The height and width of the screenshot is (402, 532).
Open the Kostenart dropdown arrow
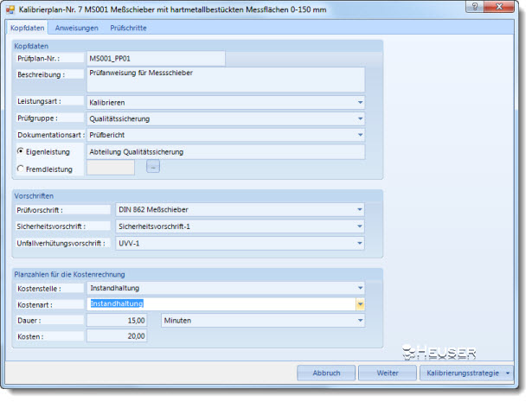point(360,303)
